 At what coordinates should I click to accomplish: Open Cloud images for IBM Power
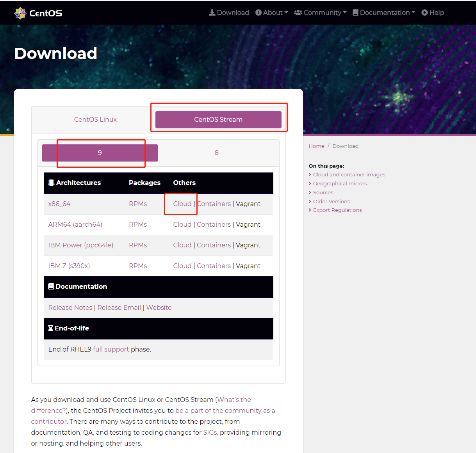click(x=182, y=245)
